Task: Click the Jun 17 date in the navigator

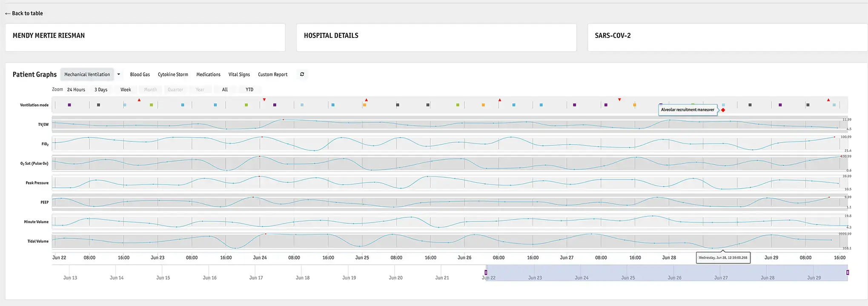Action: click(256, 278)
